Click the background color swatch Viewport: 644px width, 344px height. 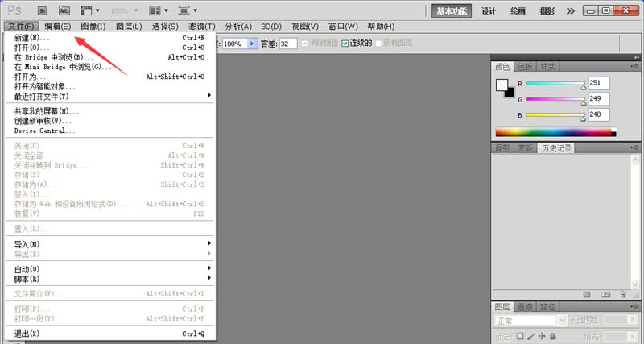510,93
